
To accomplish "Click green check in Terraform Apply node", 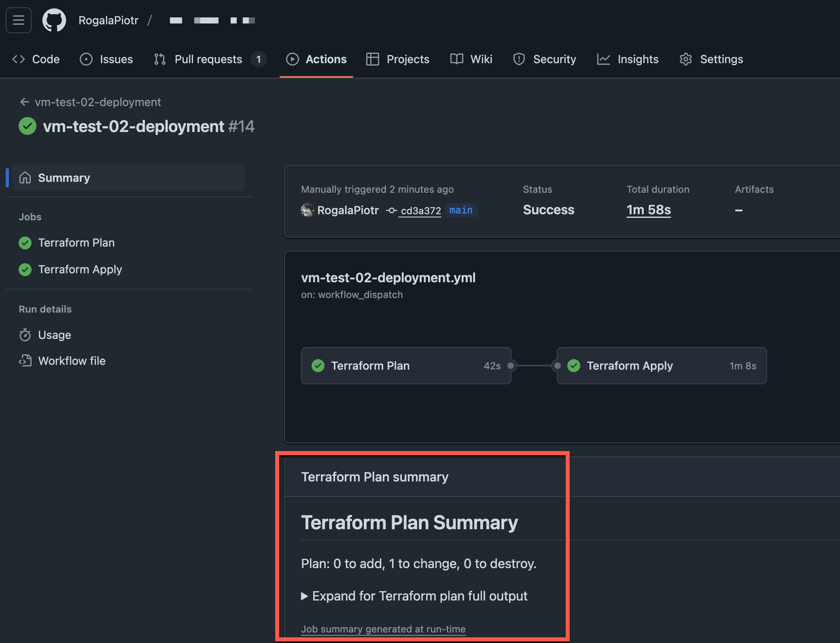I will [x=574, y=366].
